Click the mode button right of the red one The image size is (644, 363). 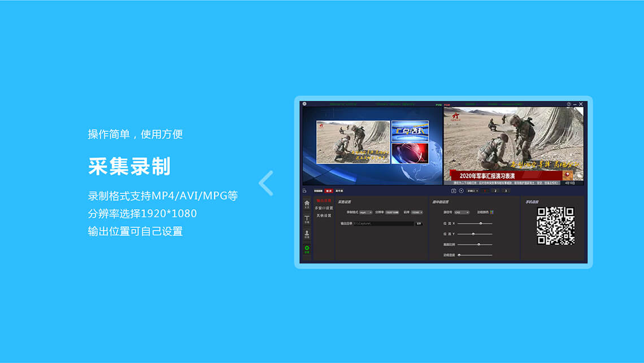coord(340,191)
